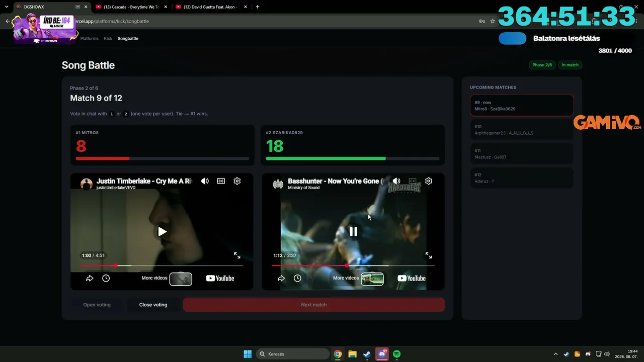Image resolution: width=644 pixels, height=362 pixels.
Task: Click the Discord icon in the system tray
Action: (588, 354)
